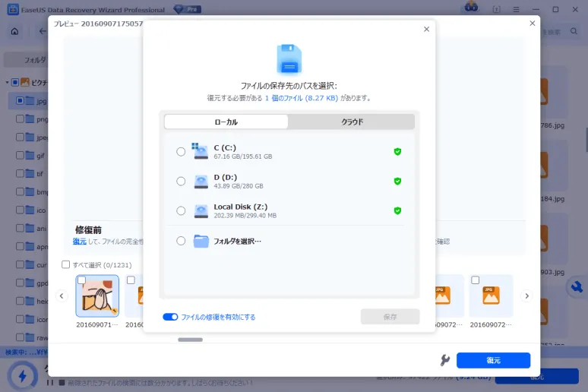Switch to the ローカル tab

coord(226,122)
